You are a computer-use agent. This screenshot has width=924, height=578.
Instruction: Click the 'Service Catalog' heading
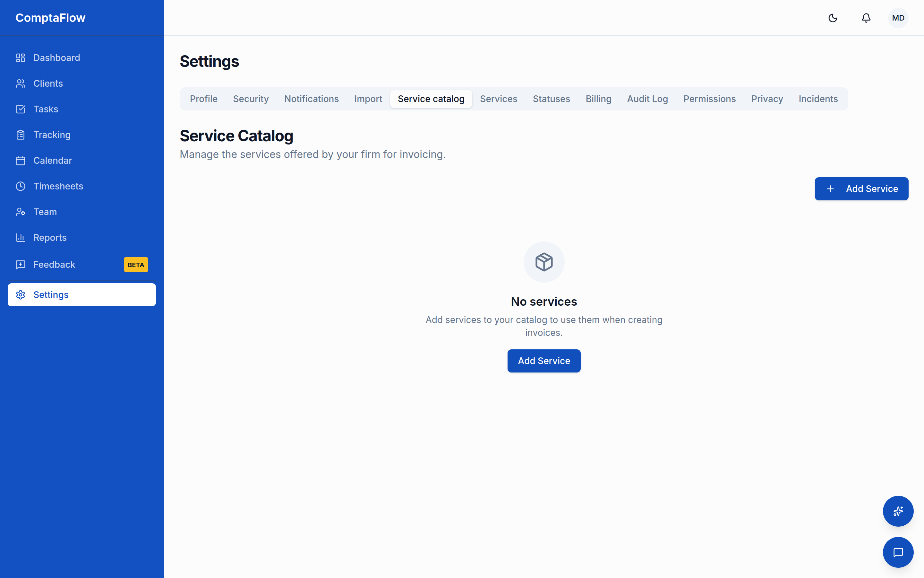coord(236,136)
